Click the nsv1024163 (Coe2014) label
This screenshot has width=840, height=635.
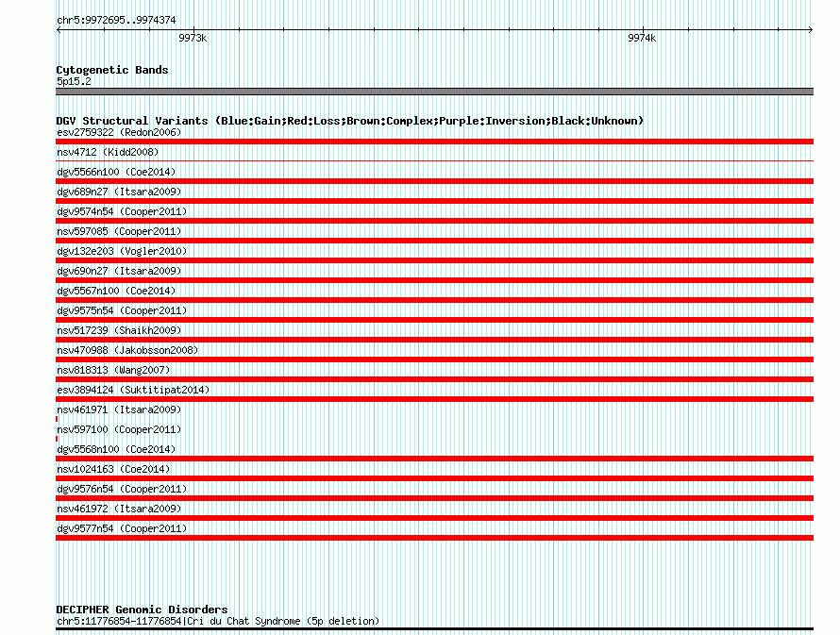(x=113, y=469)
